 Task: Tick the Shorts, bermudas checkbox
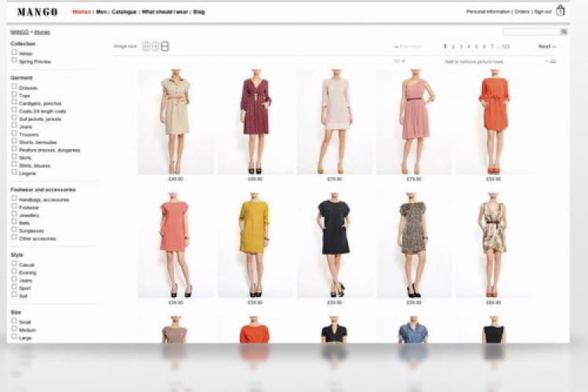point(14,141)
